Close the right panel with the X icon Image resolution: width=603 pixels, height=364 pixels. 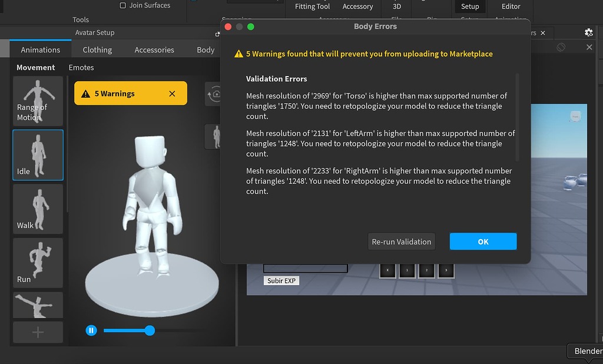[x=589, y=47]
